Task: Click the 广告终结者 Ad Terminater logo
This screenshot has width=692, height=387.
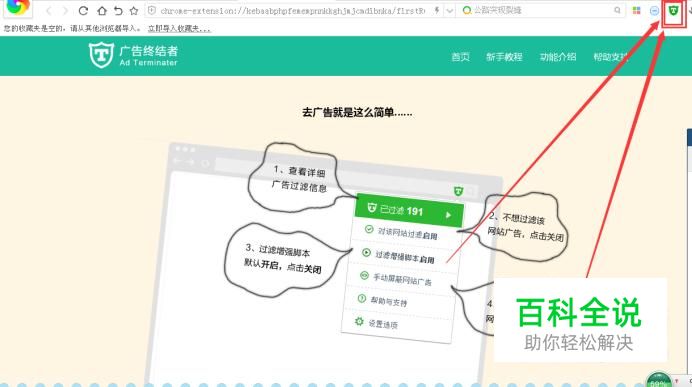Action: (x=133, y=56)
